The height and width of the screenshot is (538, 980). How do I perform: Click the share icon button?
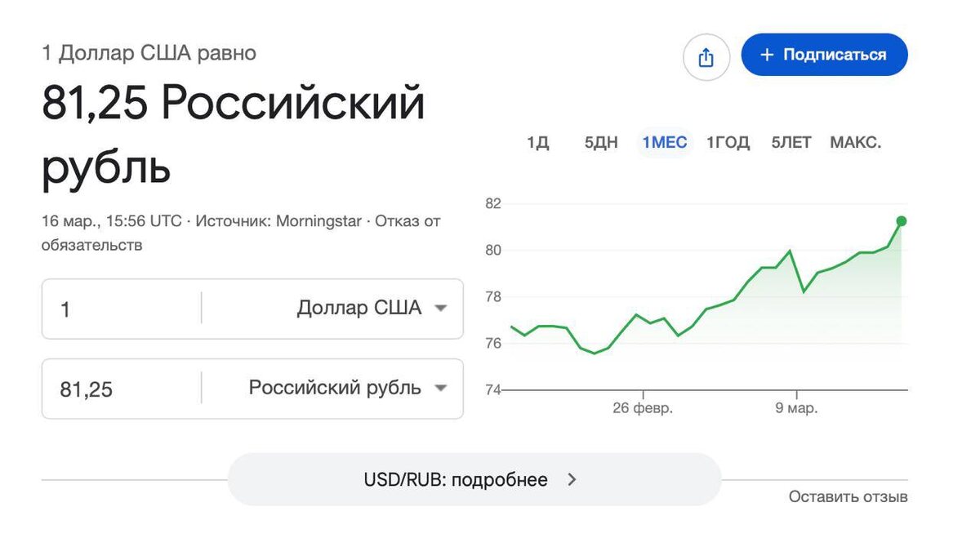[x=706, y=57]
